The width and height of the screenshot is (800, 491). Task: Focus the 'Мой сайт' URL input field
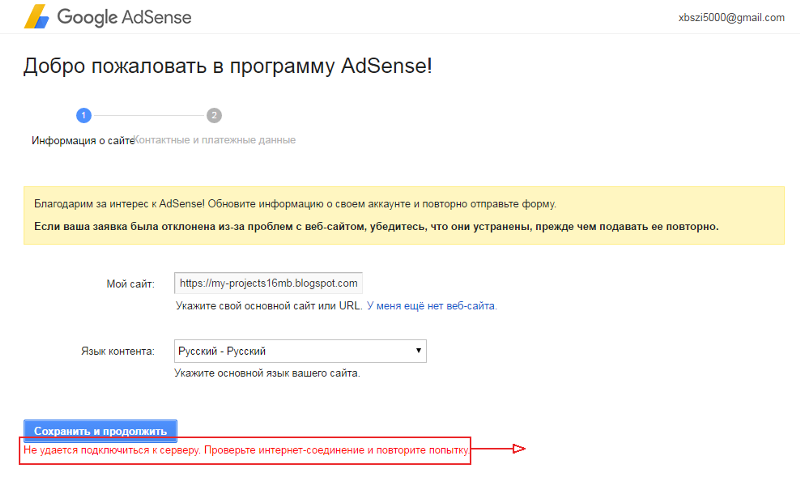coord(268,283)
